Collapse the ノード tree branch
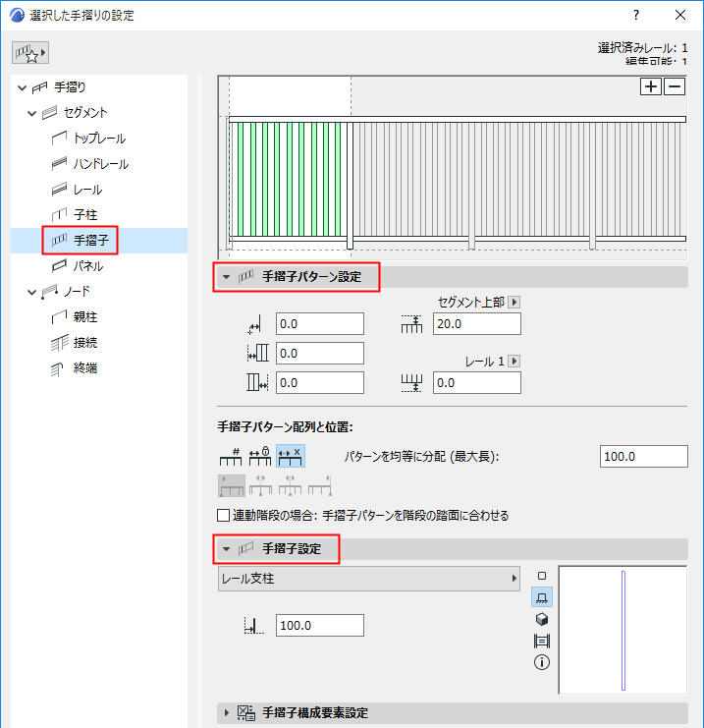 pos(31,292)
